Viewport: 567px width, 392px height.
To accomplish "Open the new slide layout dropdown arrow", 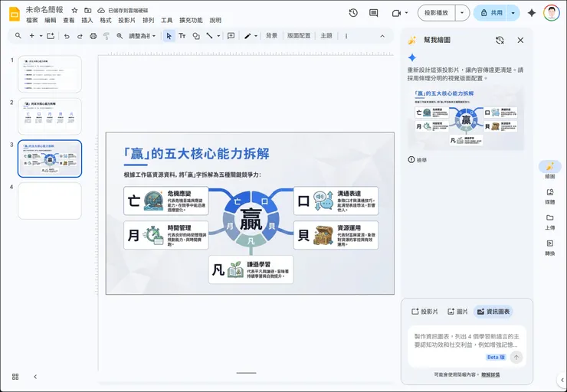I will point(41,36).
